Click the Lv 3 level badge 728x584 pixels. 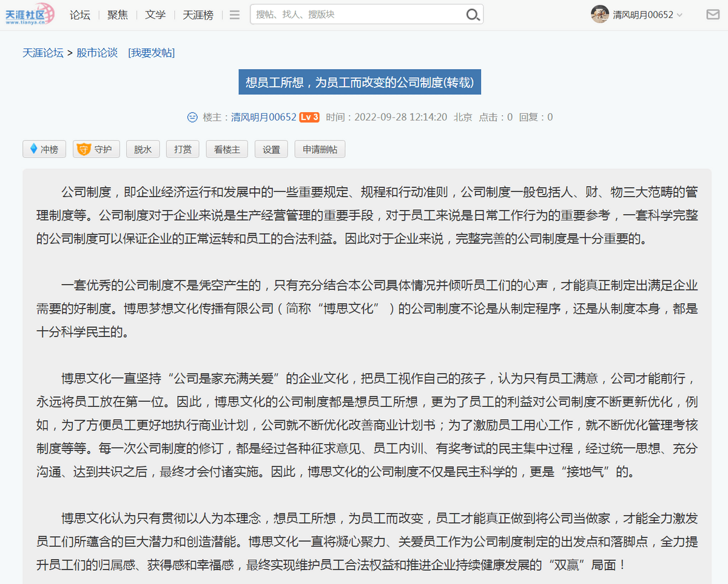click(x=309, y=117)
